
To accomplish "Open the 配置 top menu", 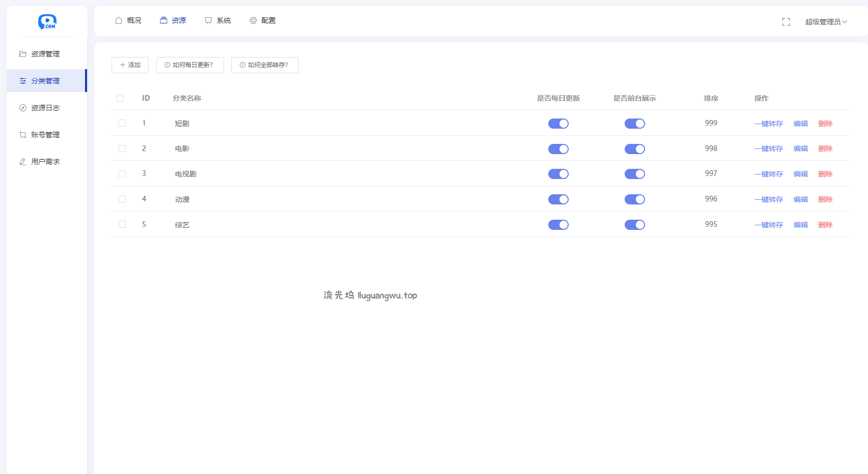I will pos(263,20).
